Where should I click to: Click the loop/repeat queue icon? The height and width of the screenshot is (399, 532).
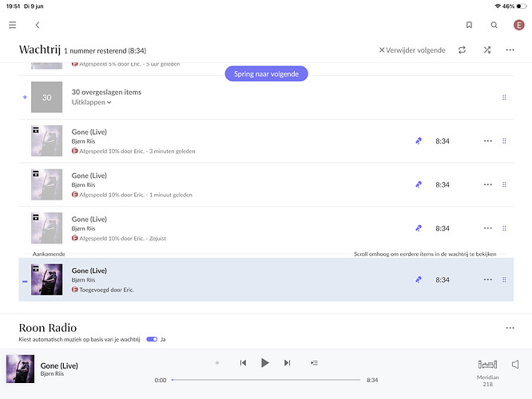click(462, 49)
